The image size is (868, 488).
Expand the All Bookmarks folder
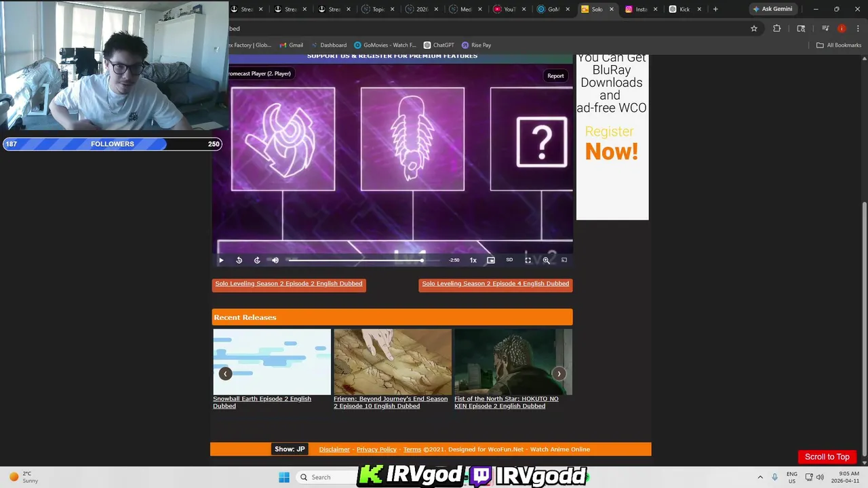tap(839, 45)
